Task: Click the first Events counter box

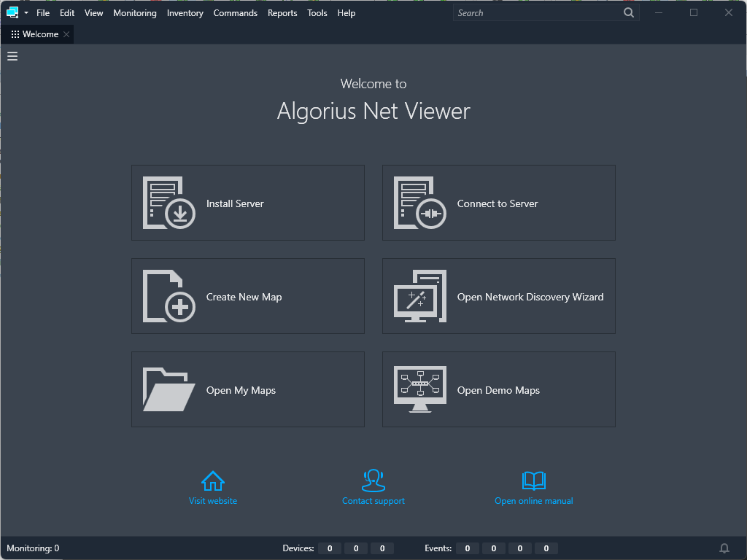Action: 468,548
